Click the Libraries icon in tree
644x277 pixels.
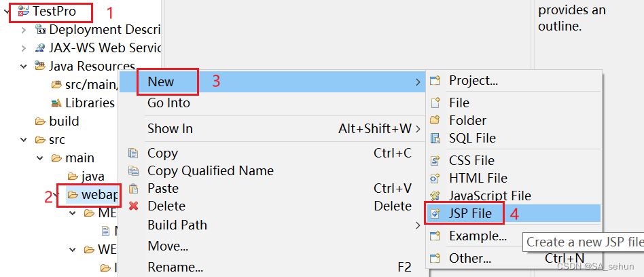pos(57,103)
